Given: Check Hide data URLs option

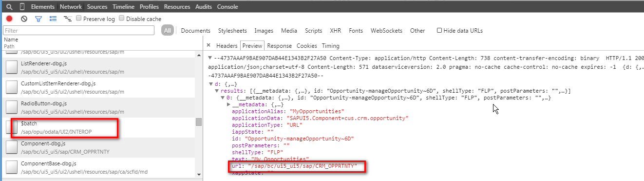Looking at the screenshot, I should (x=439, y=30).
